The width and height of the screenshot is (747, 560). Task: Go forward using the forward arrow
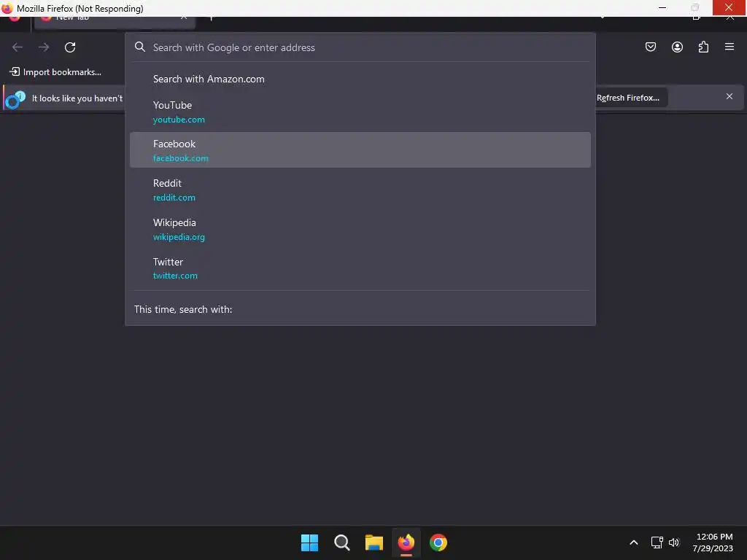44,47
